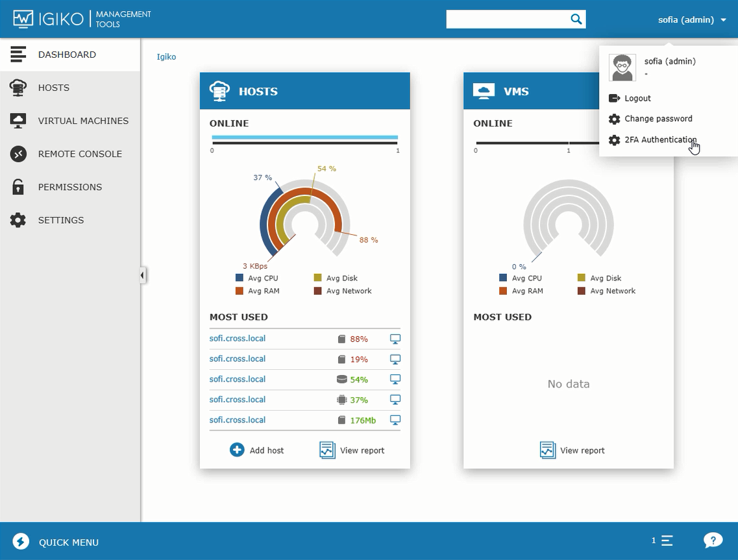Click the help question bubble icon
738x560 pixels.
[x=713, y=541]
